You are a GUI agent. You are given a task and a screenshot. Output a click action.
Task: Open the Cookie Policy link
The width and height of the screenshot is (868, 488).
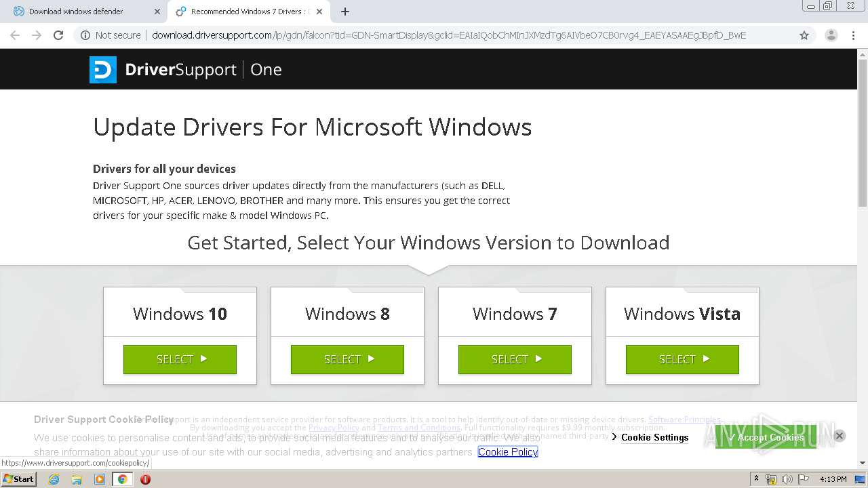click(x=508, y=452)
